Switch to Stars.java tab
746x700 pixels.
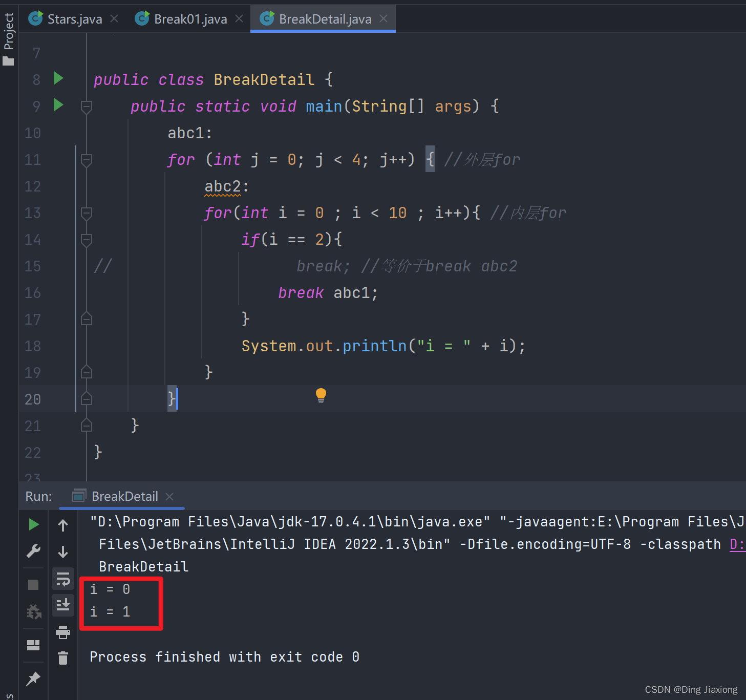75,19
